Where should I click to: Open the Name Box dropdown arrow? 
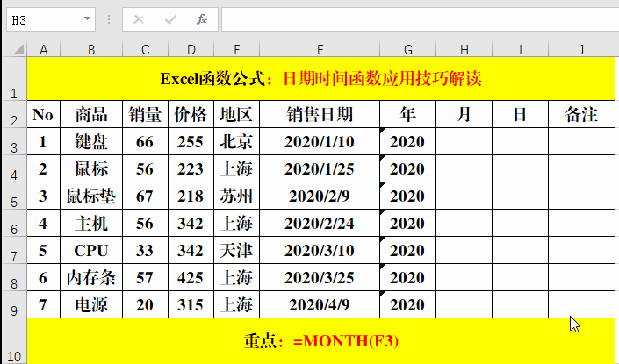[x=87, y=18]
